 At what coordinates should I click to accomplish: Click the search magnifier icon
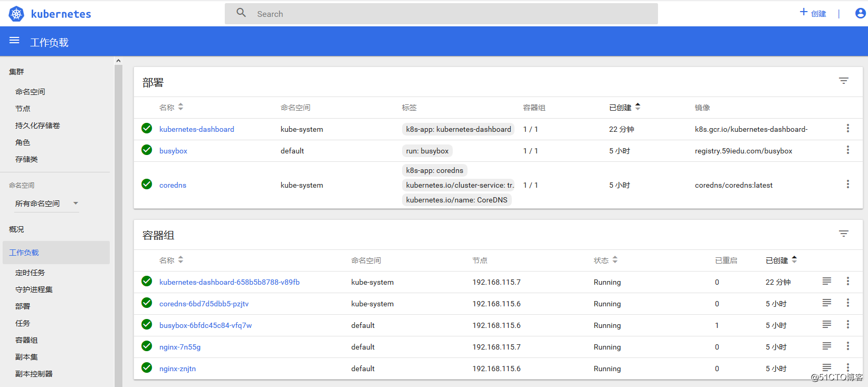pos(241,13)
